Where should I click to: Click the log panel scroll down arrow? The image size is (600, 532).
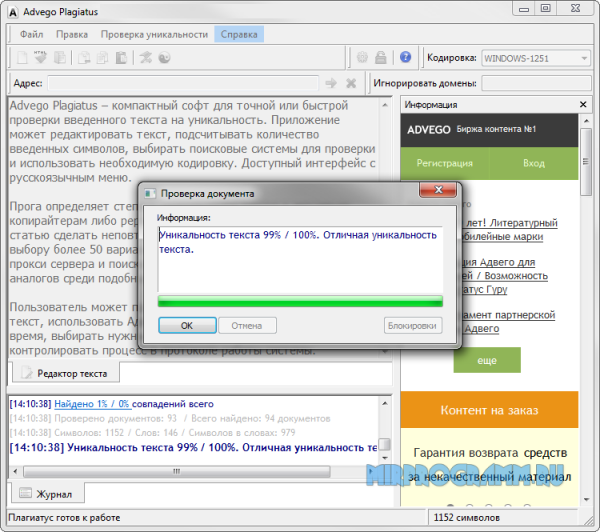click(x=385, y=458)
